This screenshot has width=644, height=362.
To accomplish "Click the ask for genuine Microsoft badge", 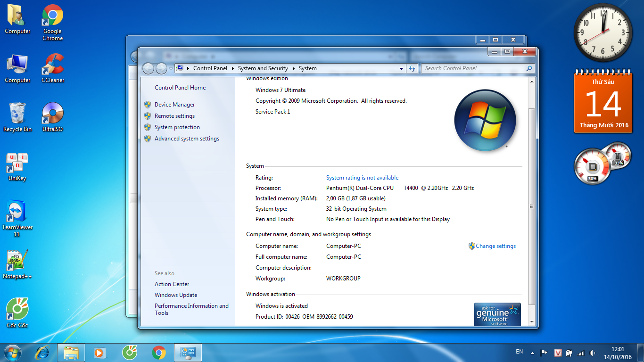I will 497,314.
